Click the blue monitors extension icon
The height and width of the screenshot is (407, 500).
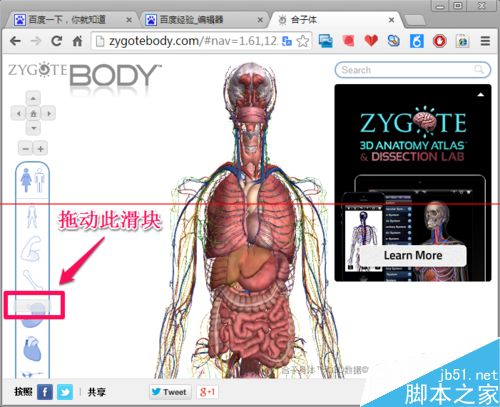pyautogui.click(x=325, y=41)
